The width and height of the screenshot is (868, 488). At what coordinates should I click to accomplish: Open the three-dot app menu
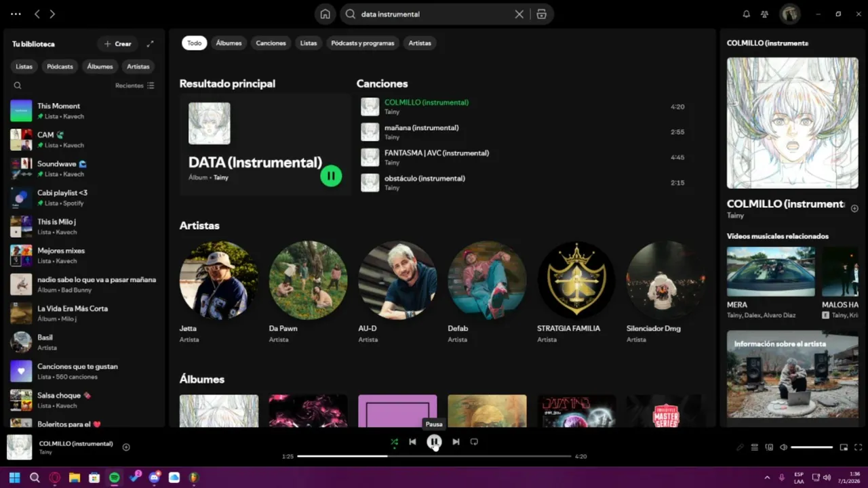[16, 14]
